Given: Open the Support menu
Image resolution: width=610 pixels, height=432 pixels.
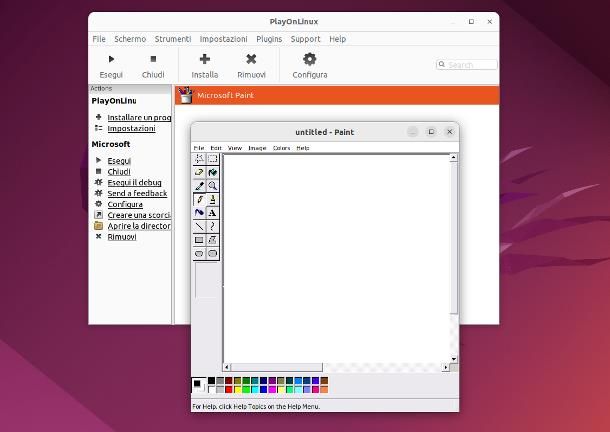Looking at the screenshot, I should (x=305, y=39).
